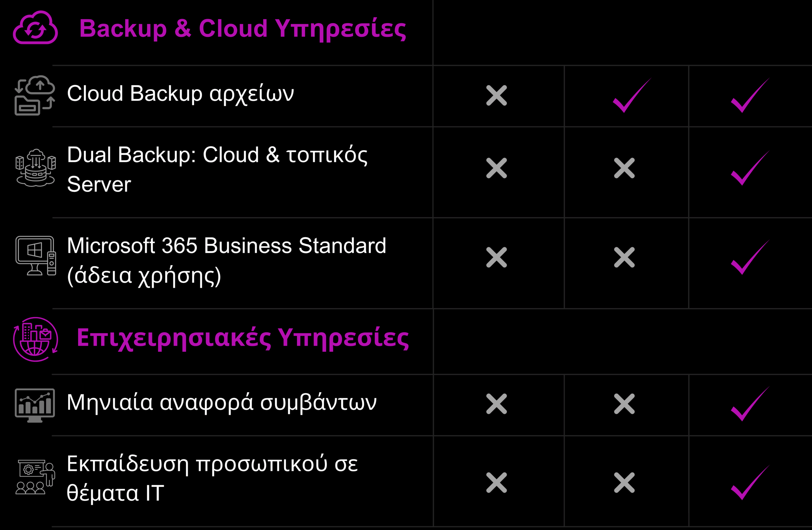
Task: Click the purple checkmark in Microsoft 365 row
Action: tap(749, 258)
